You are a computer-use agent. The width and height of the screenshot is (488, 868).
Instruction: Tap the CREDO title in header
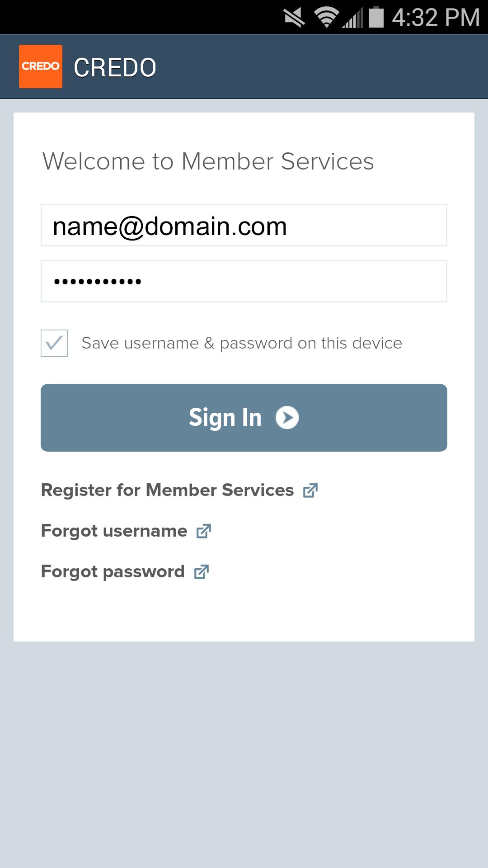[115, 68]
